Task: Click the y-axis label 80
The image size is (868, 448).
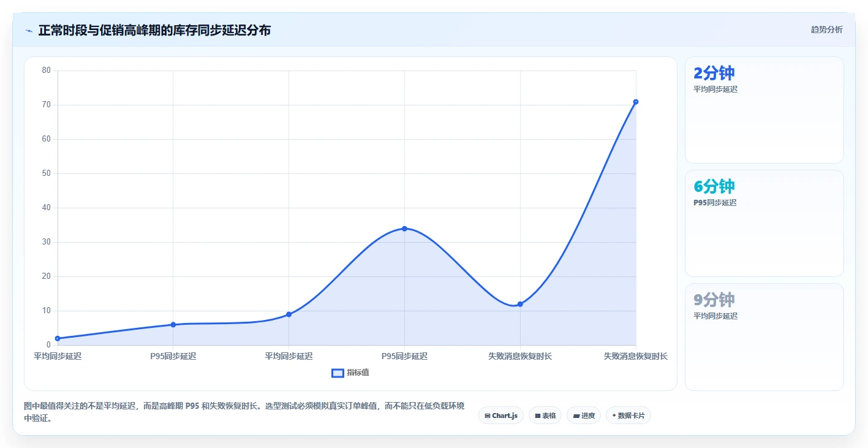Action: 47,70
